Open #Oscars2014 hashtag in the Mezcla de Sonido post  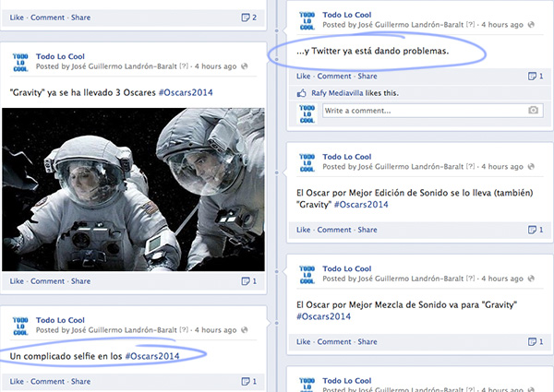(x=323, y=316)
